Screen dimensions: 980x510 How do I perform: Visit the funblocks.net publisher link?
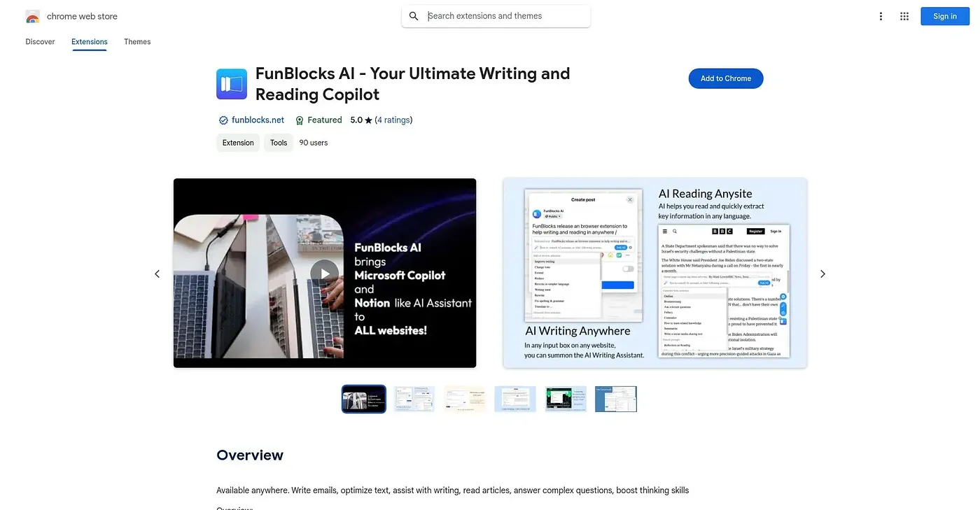click(258, 120)
